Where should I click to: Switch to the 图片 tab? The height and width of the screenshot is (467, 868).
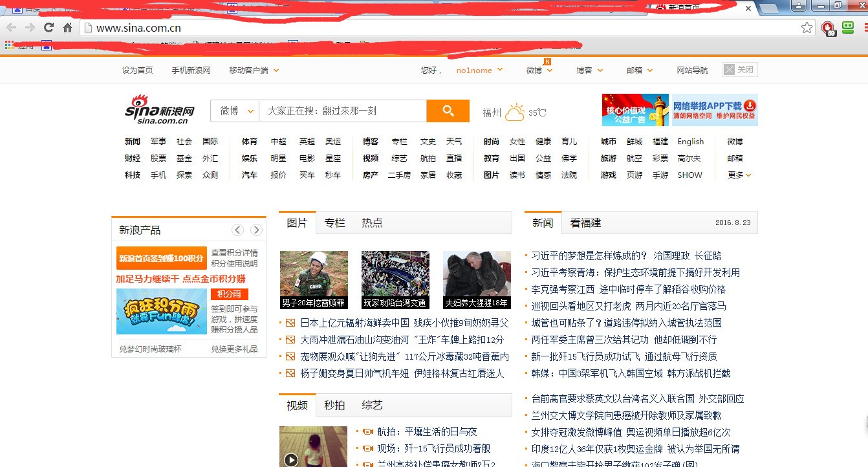click(x=298, y=223)
